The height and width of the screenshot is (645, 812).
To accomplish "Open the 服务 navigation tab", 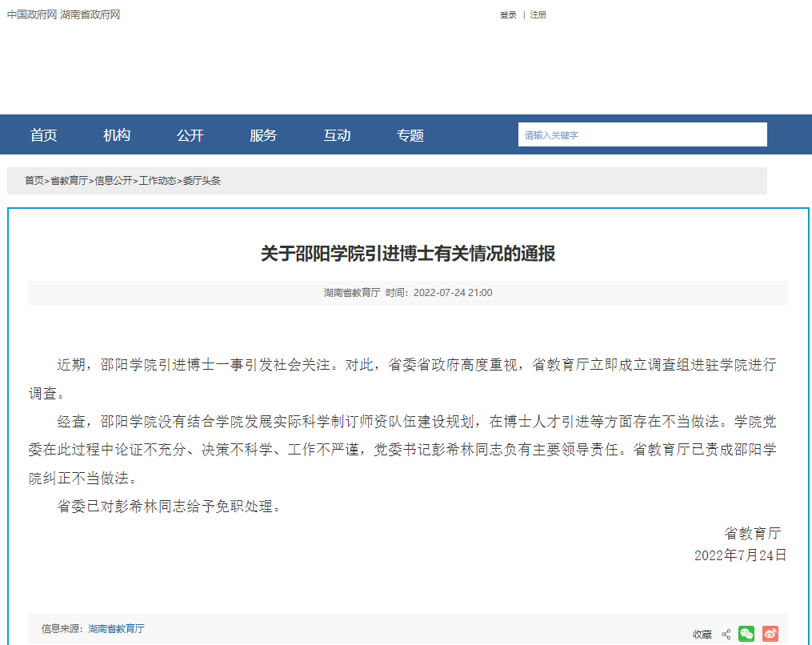I will pos(263,135).
